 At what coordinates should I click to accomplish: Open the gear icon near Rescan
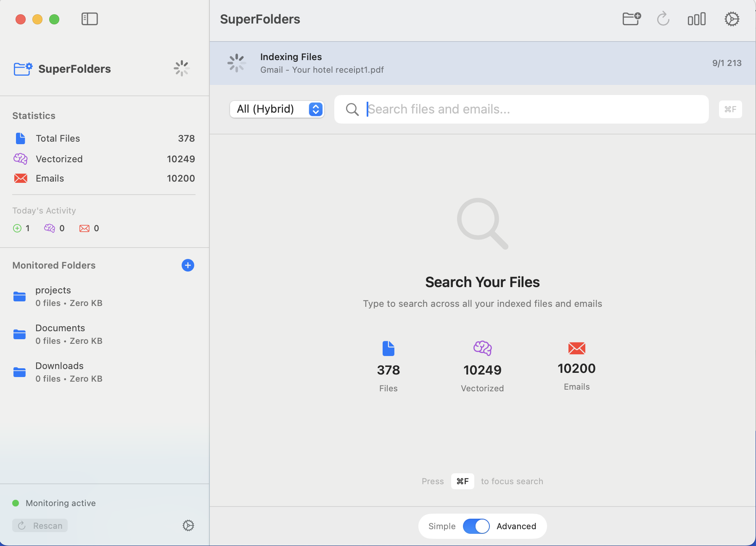188,525
